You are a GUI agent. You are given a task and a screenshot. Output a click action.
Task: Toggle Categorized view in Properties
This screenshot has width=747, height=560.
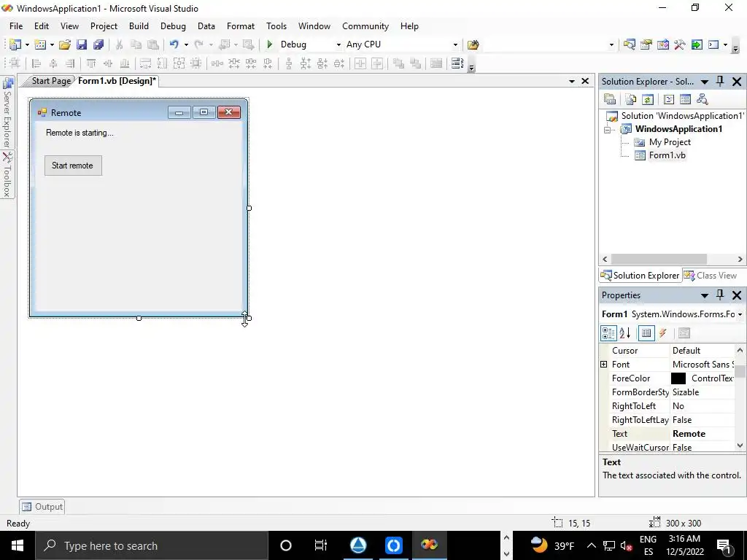coord(608,333)
